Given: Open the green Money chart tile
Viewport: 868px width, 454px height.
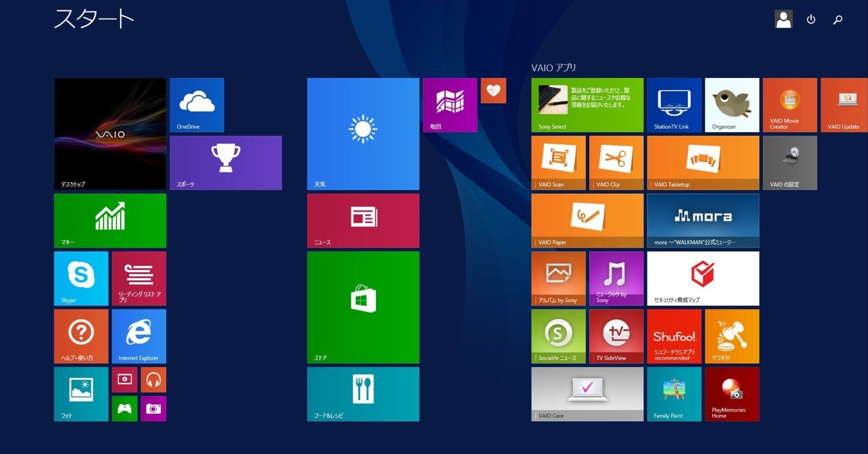Looking at the screenshot, I should tap(110, 220).
